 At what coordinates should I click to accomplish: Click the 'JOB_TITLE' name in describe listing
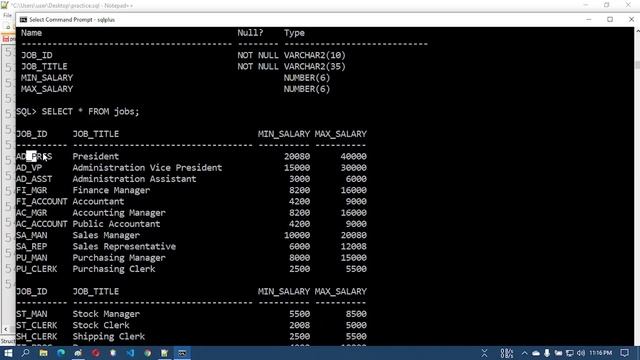point(44,67)
